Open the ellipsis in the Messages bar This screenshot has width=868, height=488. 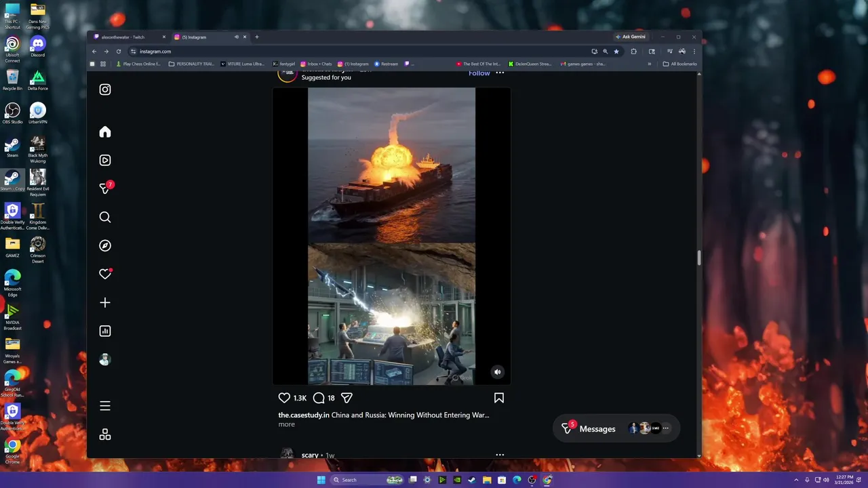(x=665, y=428)
